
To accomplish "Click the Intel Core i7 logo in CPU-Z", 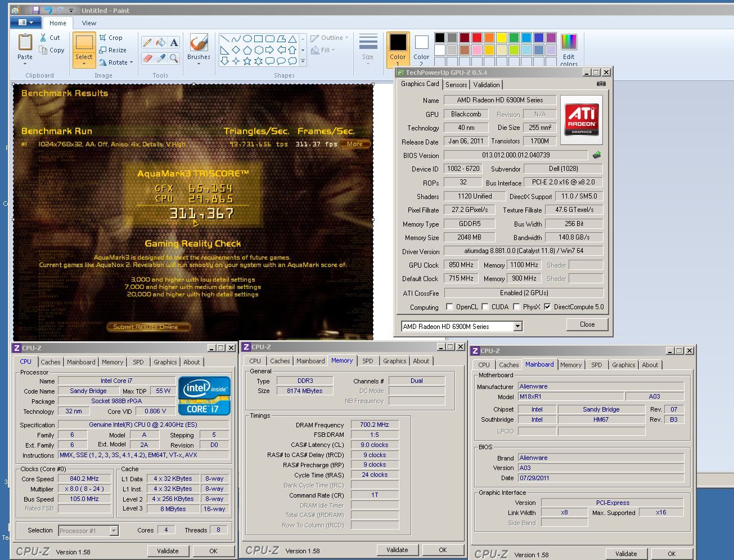I will tap(204, 396).
